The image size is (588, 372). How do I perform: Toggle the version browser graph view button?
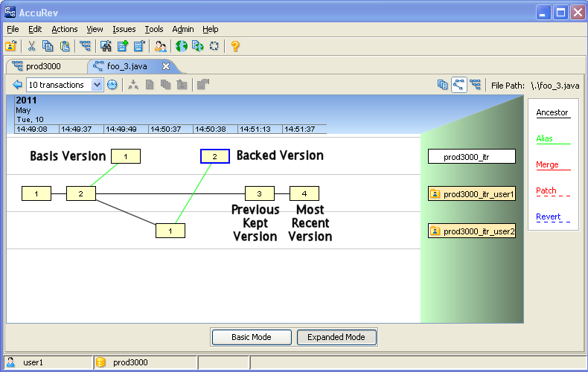pos(458,85)
